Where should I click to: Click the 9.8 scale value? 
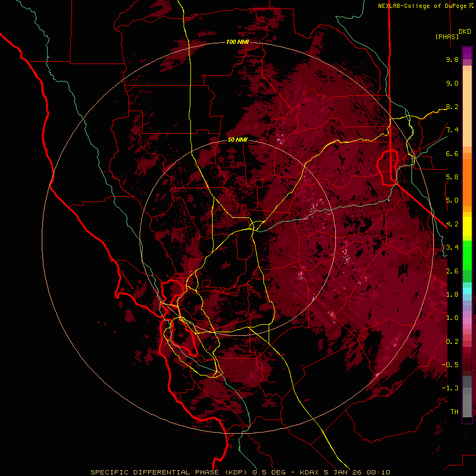452,59
